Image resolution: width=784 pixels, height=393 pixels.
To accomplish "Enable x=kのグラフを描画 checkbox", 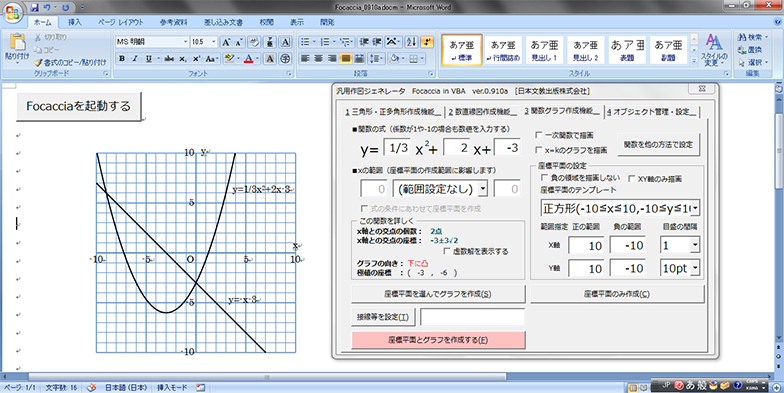I will (x=538, y=150).
